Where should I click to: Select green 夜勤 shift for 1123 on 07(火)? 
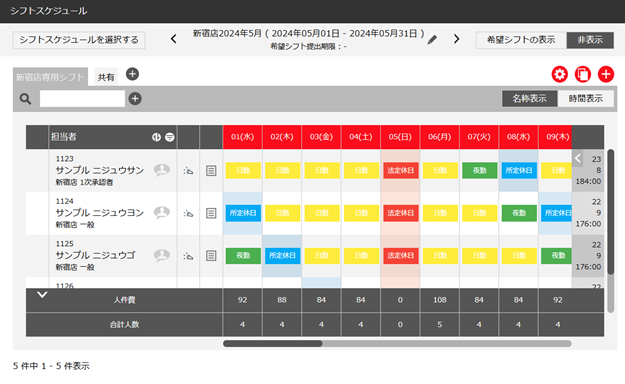coord(480,171)
